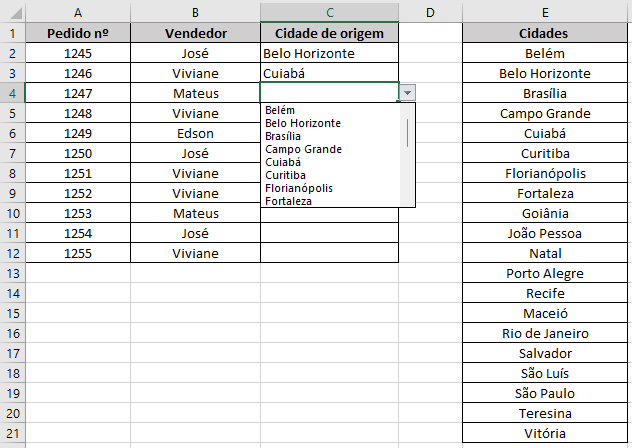Select column D header
This screenshot has height=448, width=632.
(x=430, y=12)
